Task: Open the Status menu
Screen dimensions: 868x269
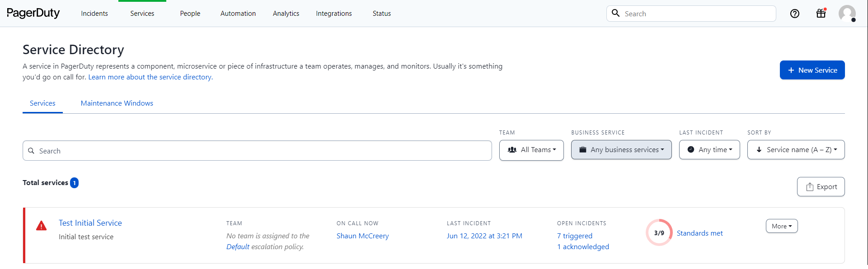Action: 382,14
